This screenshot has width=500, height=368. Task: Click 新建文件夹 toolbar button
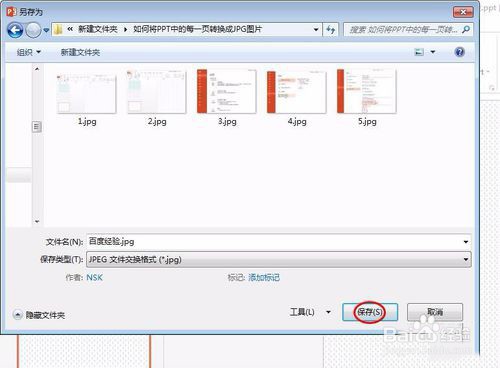(x=80, y=52)
